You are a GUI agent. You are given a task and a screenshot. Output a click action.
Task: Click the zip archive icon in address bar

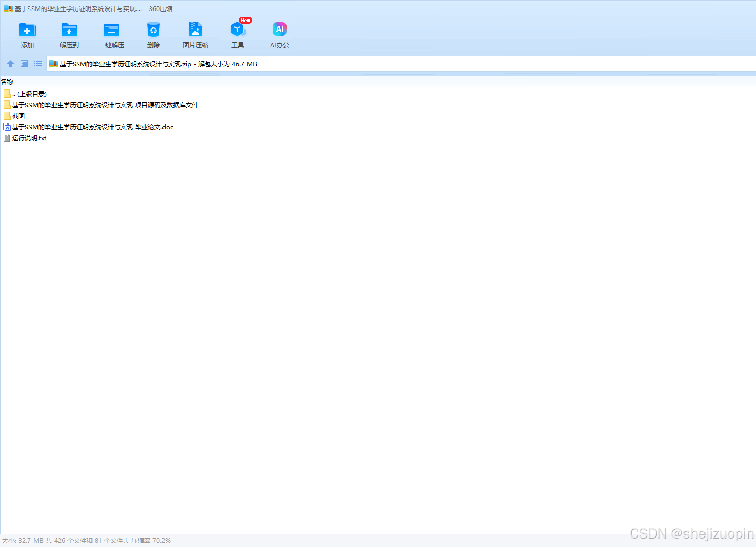pyautogui.click(x=53, y=64)
